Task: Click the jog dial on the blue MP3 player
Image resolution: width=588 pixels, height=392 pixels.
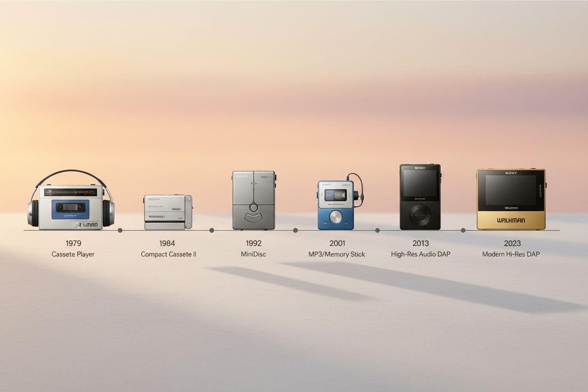Action: (337, 218)
